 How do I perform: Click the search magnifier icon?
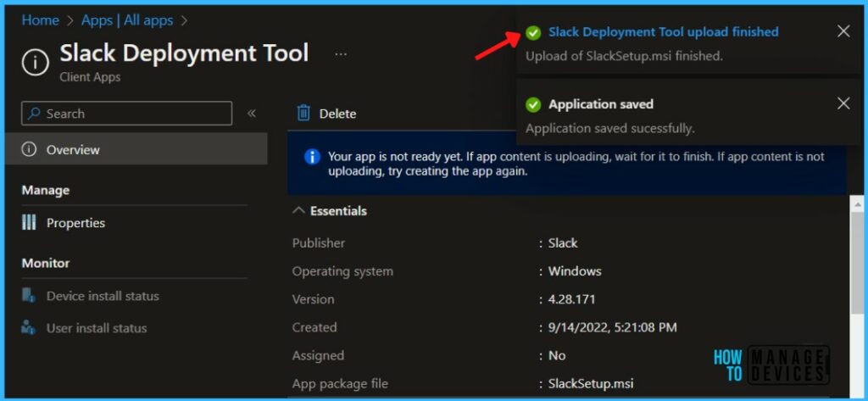34,114
